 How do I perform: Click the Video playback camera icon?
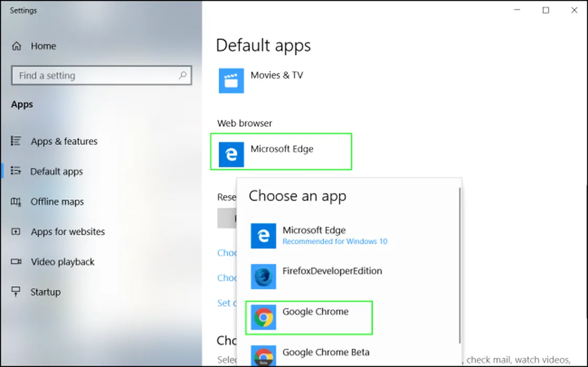[x=16, y=262]
